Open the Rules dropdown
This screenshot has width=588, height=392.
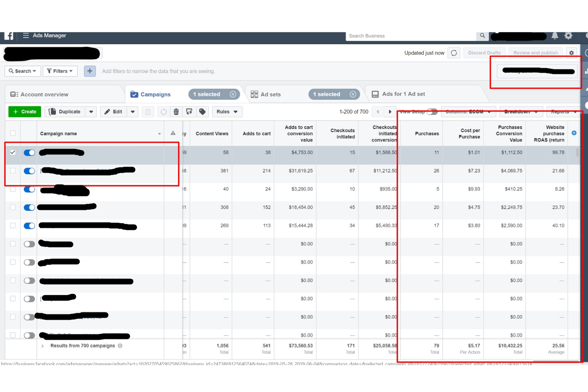coord(227,111)
